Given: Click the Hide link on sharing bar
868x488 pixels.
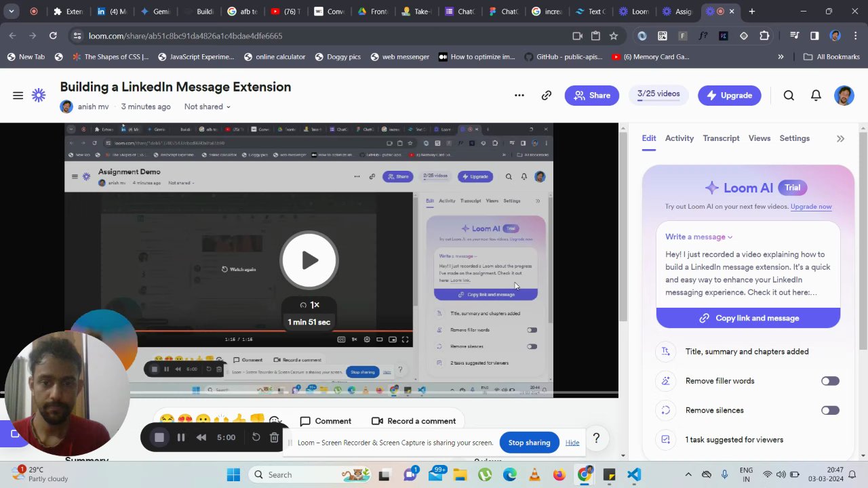Looking at the screenshot, I should pyautogui.click(x=572, y=443).
